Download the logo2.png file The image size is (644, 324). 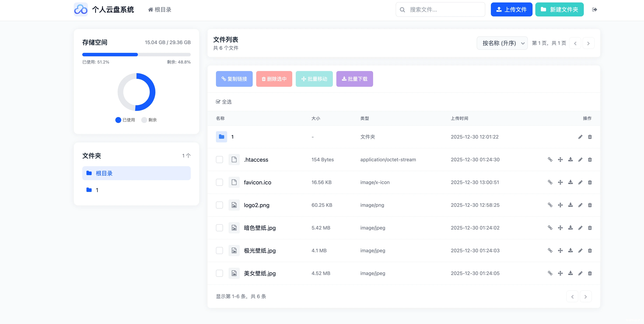click(570, 205)
